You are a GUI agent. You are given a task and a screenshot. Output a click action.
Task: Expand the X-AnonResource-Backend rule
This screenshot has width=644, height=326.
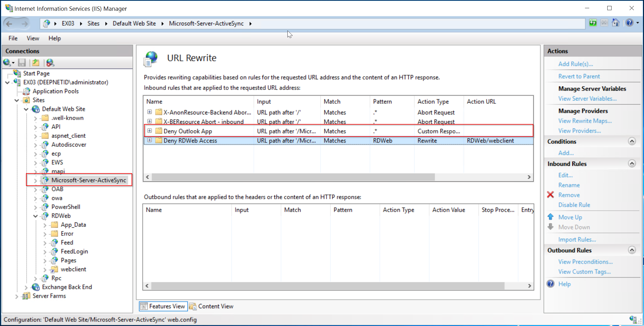(150, 112)
